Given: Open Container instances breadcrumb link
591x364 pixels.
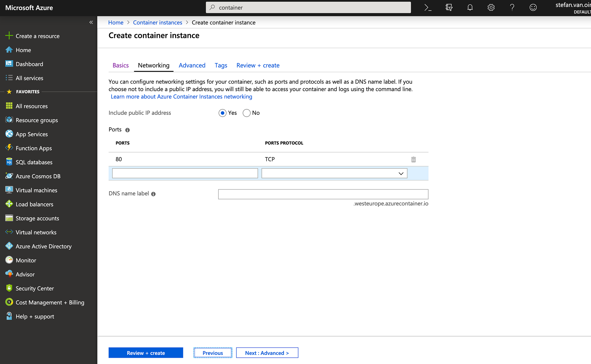Looking at the screenshot, I should point(158,22).
